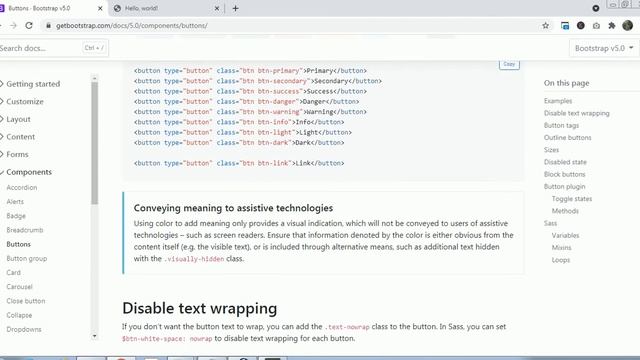Jump to Sizes section
Screen dimensions: 640x360
[x=551, y=150]
